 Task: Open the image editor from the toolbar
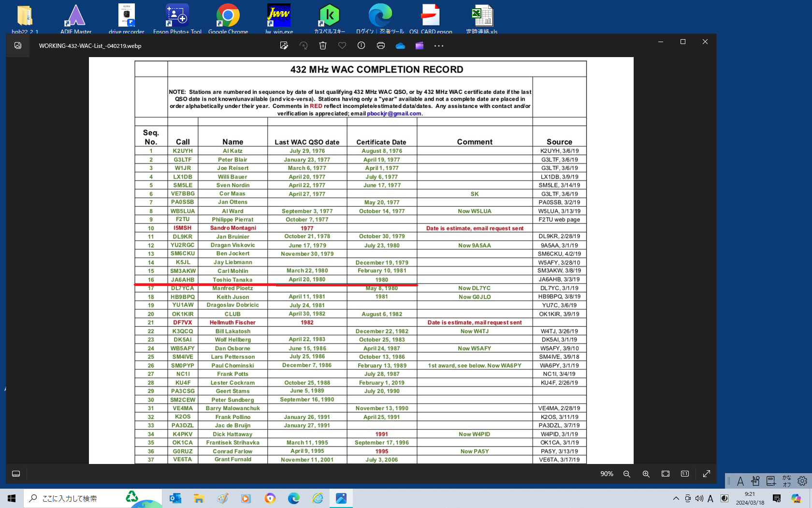284,45
